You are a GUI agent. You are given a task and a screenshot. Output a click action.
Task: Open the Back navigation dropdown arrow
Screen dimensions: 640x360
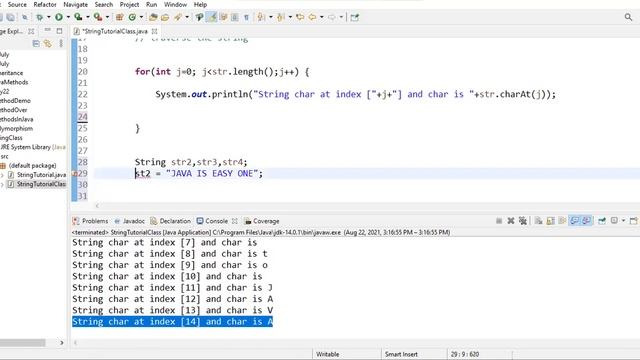coord(322,17)
